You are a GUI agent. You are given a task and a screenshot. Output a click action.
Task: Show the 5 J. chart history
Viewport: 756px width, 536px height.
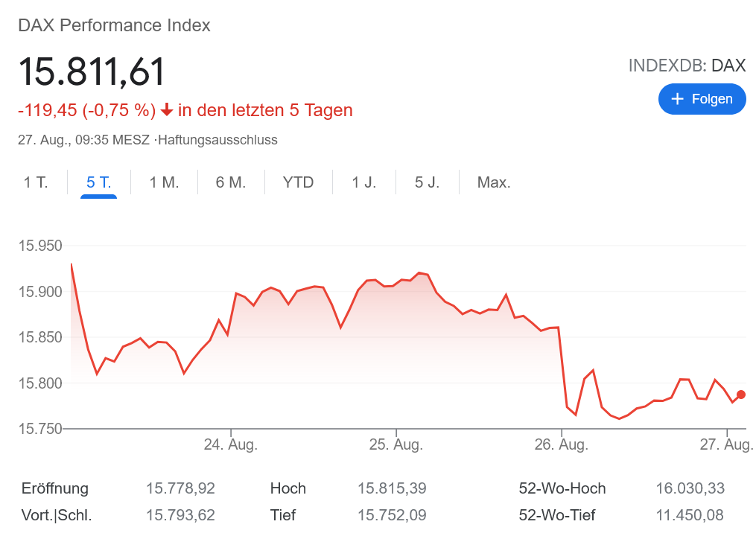[x=427, y=182]
